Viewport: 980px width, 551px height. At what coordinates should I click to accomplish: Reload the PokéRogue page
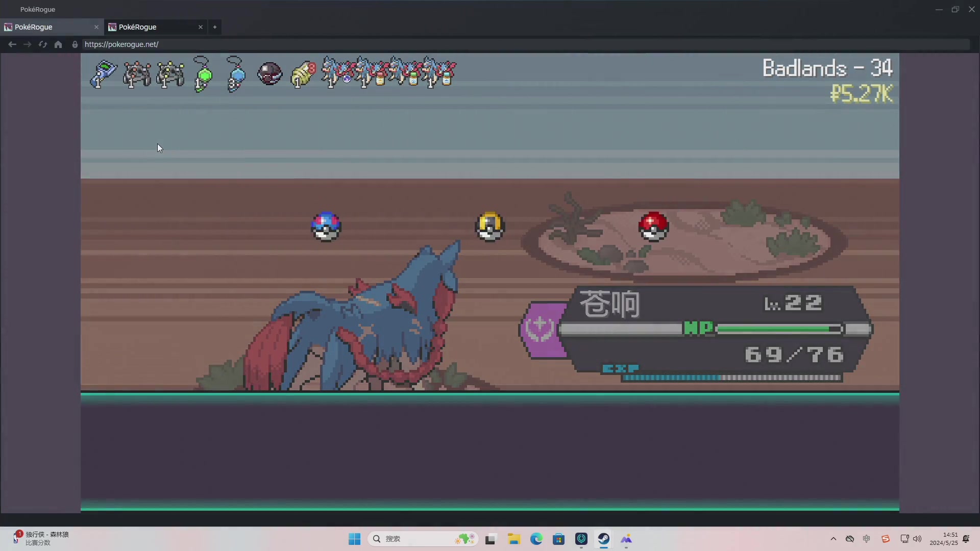click(43, 44)
